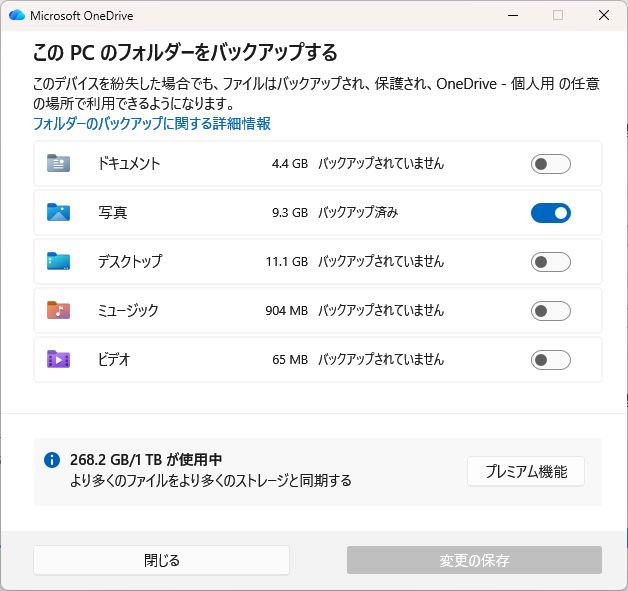
Task: Click the デスクトップ folder icon
Action: click(58, 261)
